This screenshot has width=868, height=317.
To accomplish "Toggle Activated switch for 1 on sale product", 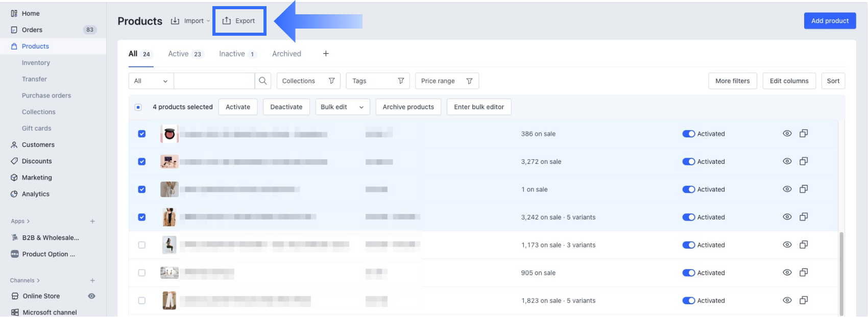I will (688, 189).
